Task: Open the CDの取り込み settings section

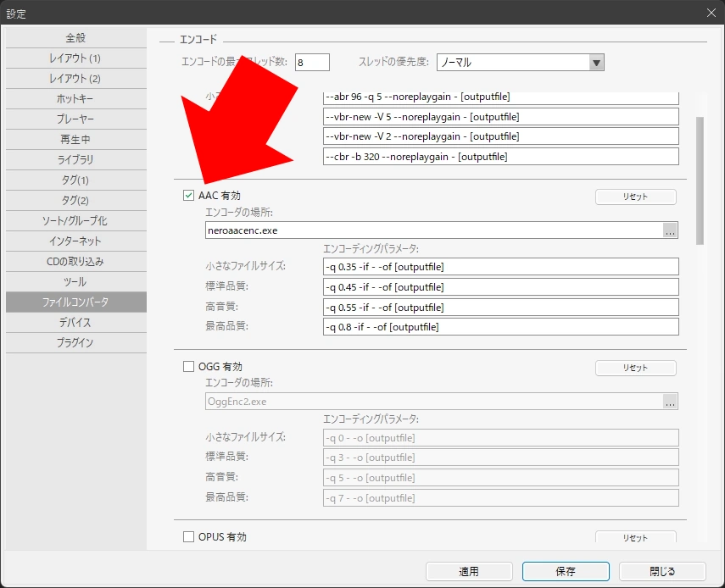Action: (x=76, y=261)
